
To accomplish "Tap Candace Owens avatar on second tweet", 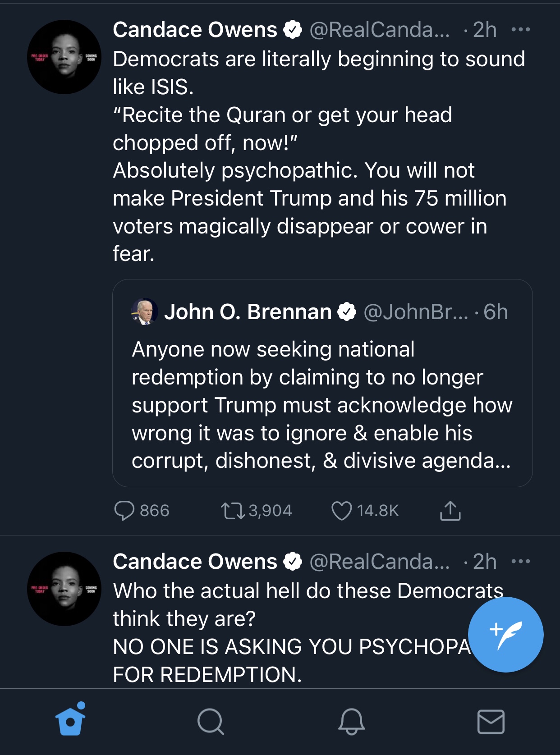I will (x=64, y=589).
